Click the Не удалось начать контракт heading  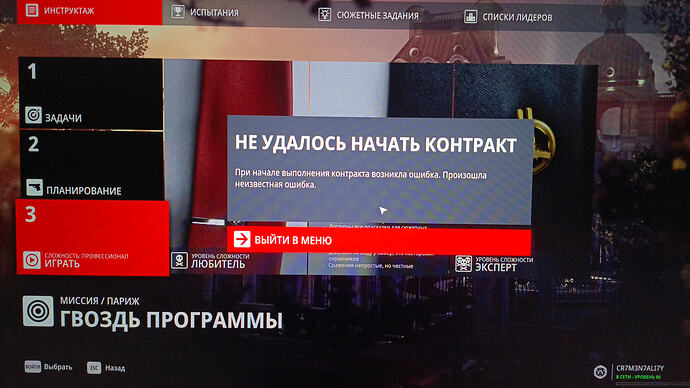pos(376,144)
